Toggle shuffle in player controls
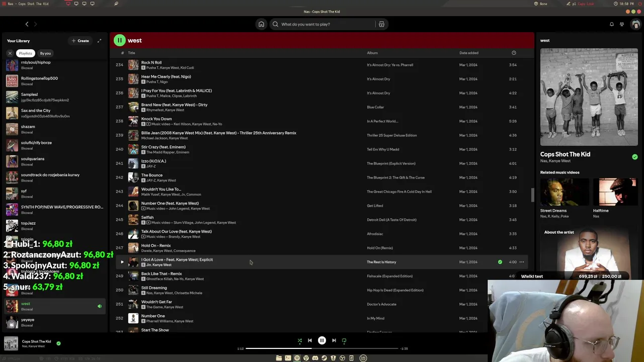Image resolution: width=644 pixels, height=362 pixels. point(299,340)
